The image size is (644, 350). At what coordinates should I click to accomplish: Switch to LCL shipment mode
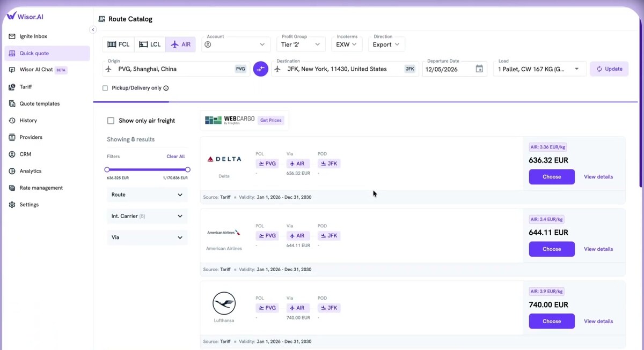click(150, 44)
